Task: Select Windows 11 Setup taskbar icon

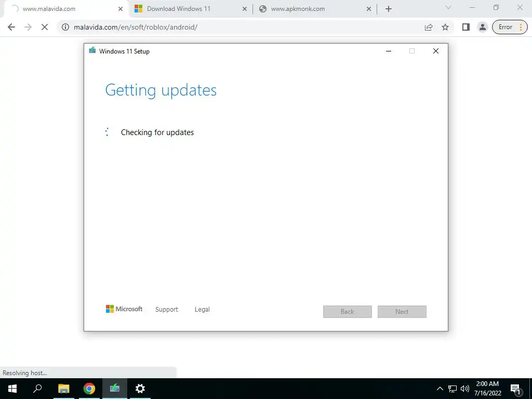Action: coord(115,389)
